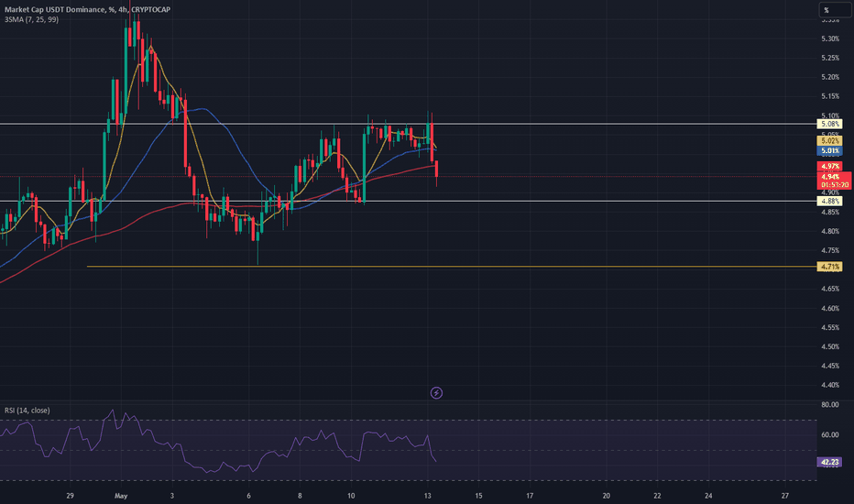Click the 4.88% white price label
Screen dimensions: 854x504
(830, 201)
